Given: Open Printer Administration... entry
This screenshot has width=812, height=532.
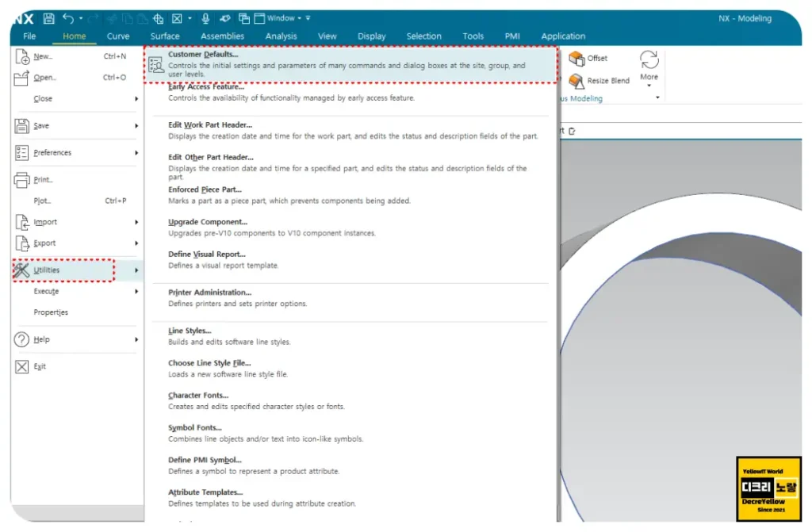Looking at the screenshot, I should click(209, 293).
